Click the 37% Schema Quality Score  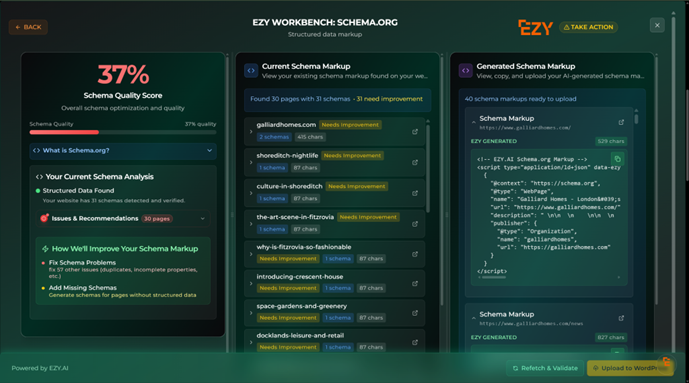123,74
